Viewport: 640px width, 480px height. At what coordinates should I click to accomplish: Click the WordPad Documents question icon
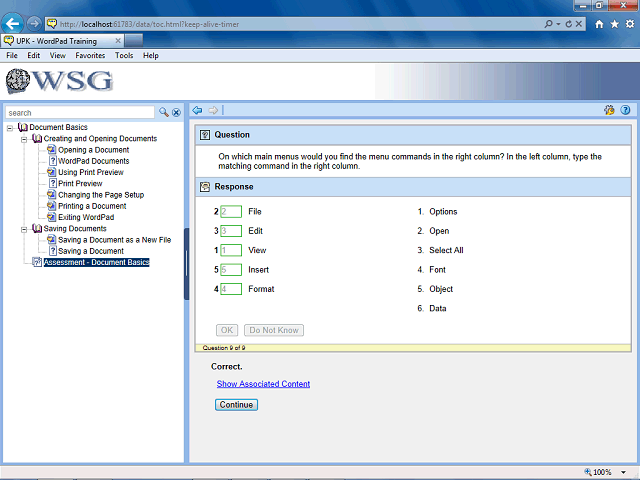pos(53,161)
